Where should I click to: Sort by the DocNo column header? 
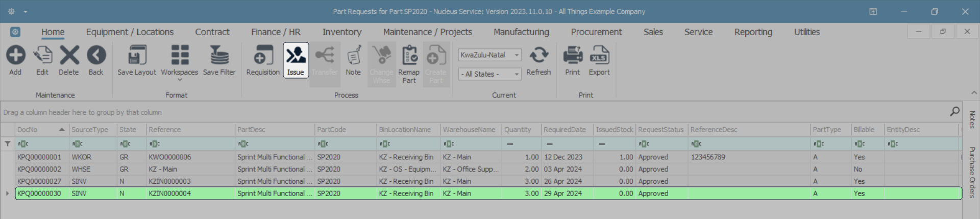pos(42,130)
